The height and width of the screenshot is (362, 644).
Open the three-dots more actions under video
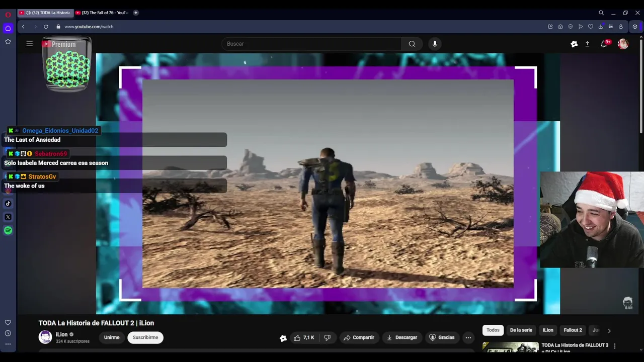point(468,338)
